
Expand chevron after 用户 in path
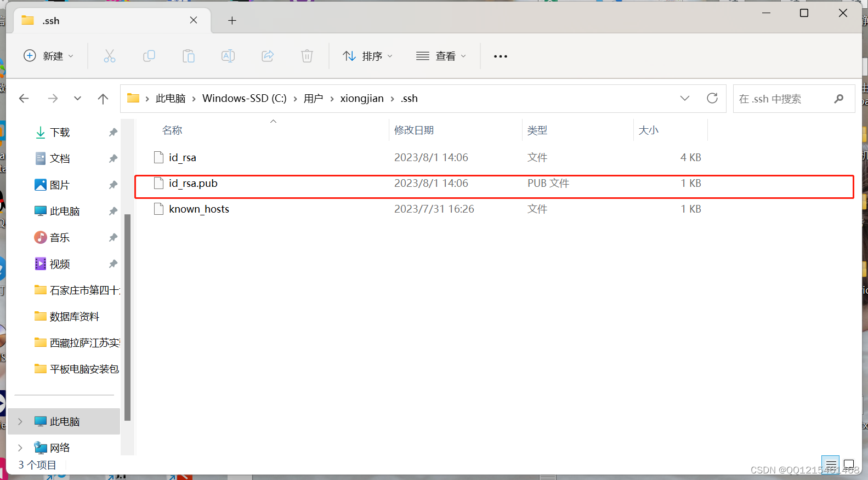click(332, 99)
